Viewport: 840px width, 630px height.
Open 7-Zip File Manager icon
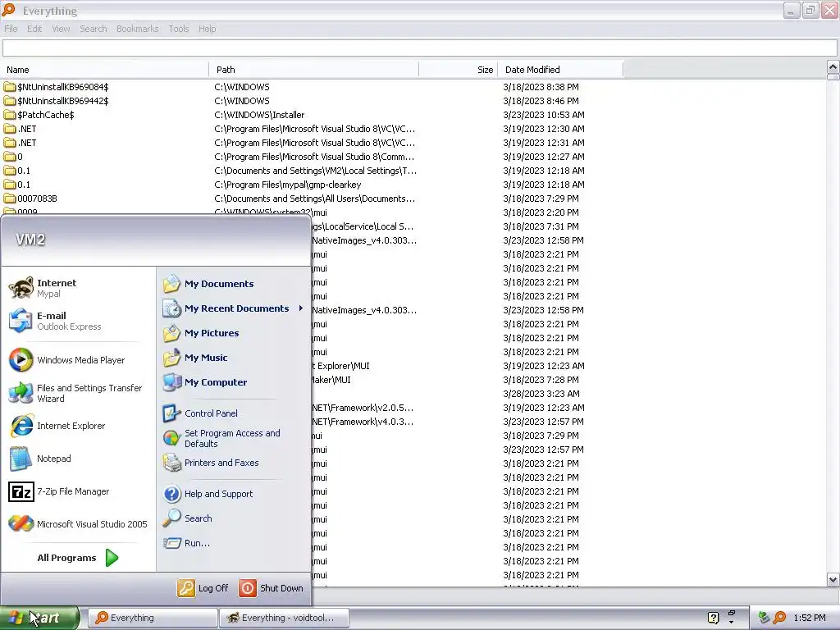21,491
